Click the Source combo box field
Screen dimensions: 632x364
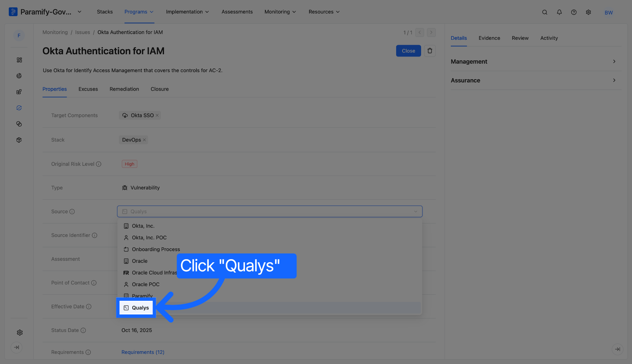coord(270,212)
